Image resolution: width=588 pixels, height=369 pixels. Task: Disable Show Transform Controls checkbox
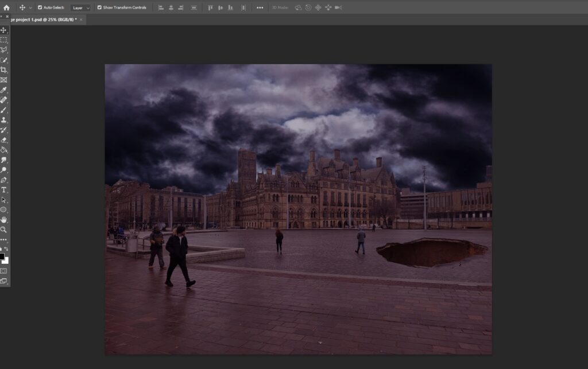99,7
